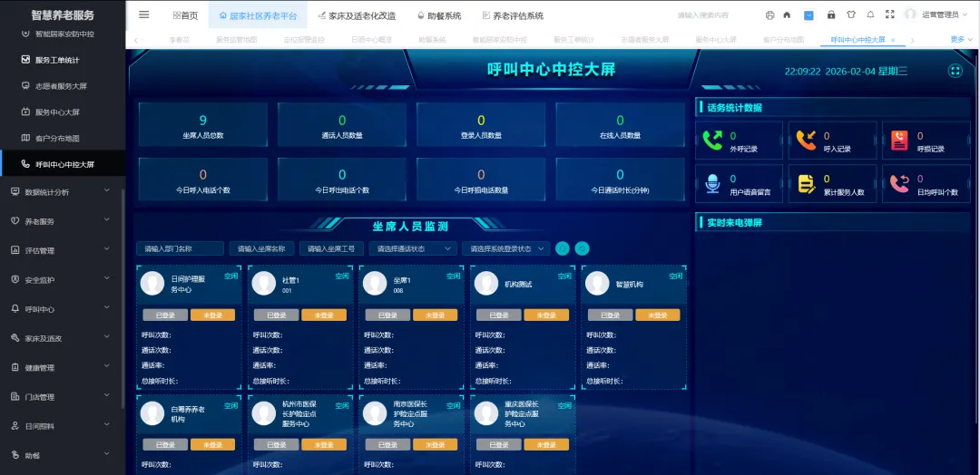Expand the 门店管理 sidebar menu

63,397
